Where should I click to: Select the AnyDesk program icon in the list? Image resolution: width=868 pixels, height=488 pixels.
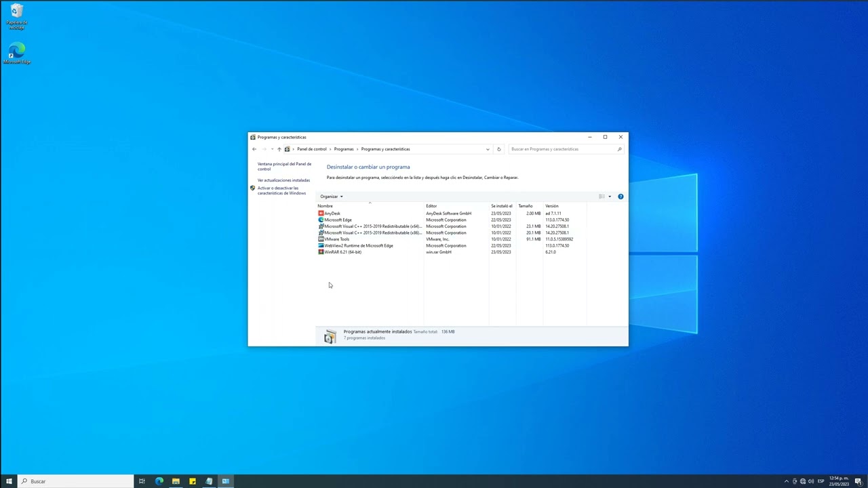(321, 213)
